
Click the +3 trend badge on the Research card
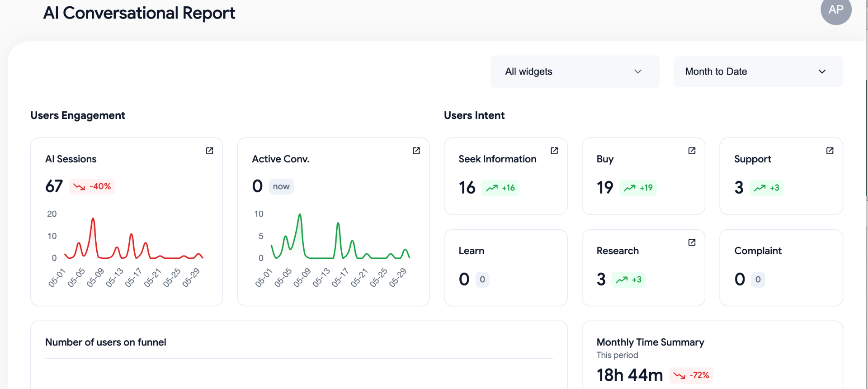click(x=629, y=280)
